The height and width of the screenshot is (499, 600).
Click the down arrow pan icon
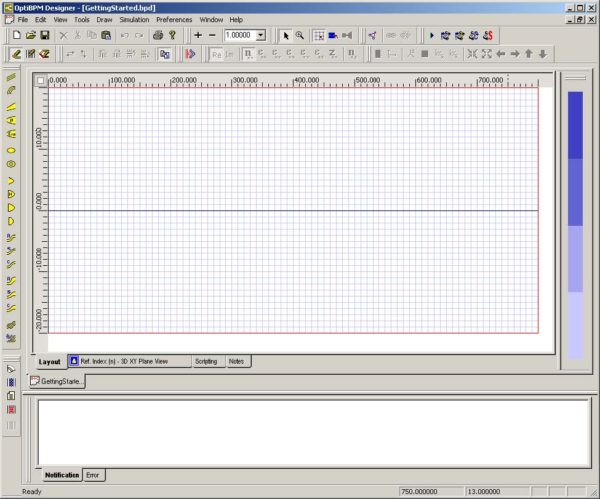pos(543,54)
